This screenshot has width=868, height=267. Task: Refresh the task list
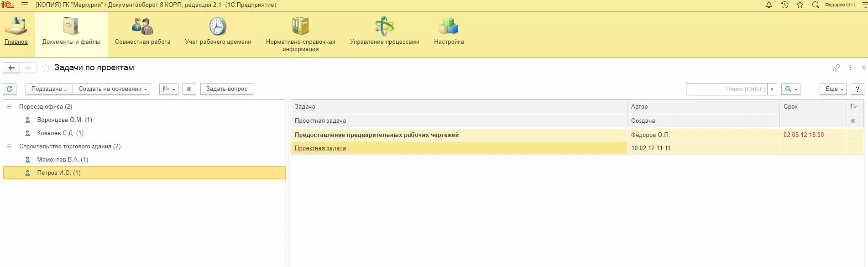click(x=10, y=89)
